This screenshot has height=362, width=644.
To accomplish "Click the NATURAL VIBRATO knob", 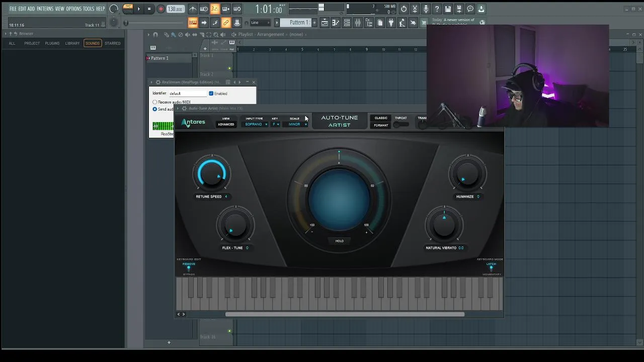I will 444,225.
